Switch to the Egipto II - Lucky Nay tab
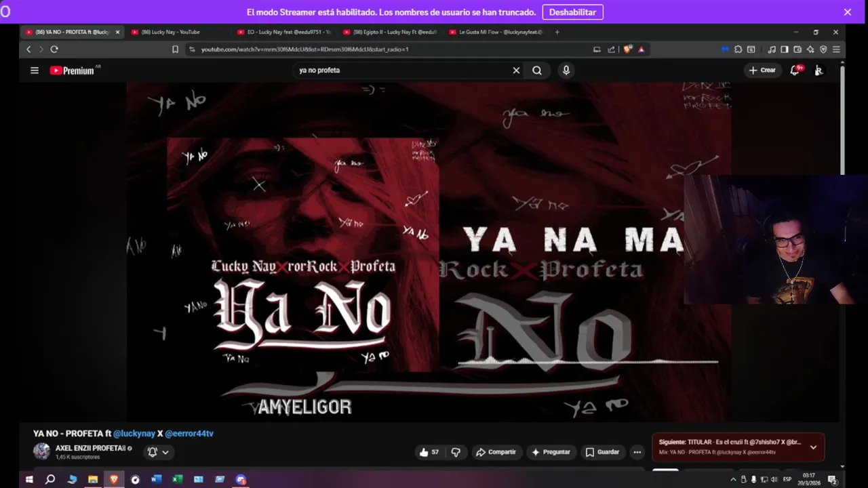The height and width of the screenshot is (488, 868). click(391, 32)
